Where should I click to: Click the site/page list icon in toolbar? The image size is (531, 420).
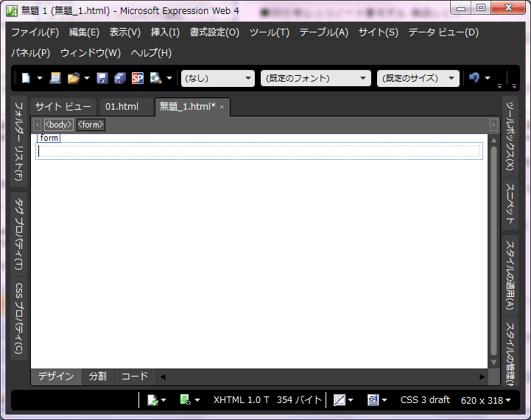(55, 78)
